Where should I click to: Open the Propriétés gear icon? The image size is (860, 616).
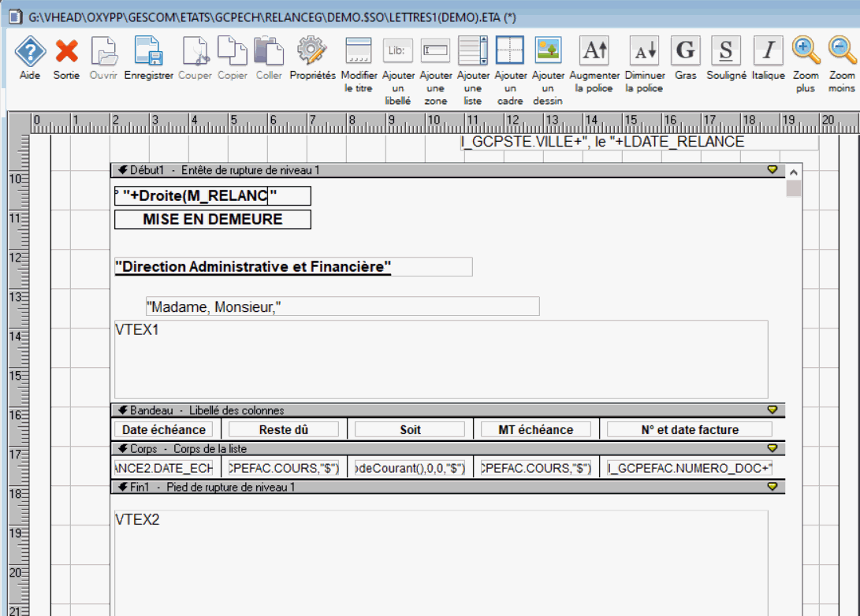312,52
